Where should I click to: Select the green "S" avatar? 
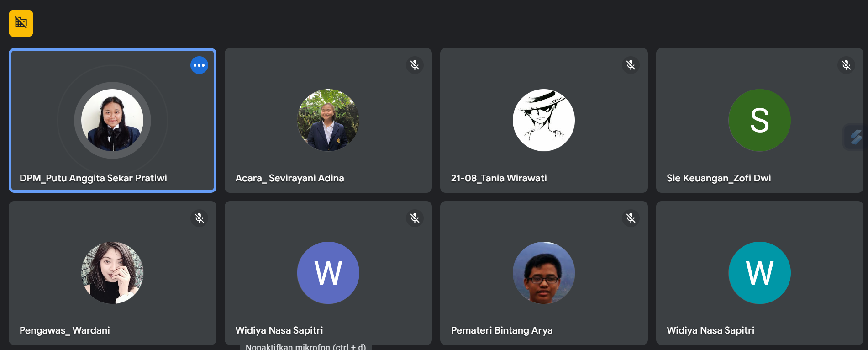point(759,120)
